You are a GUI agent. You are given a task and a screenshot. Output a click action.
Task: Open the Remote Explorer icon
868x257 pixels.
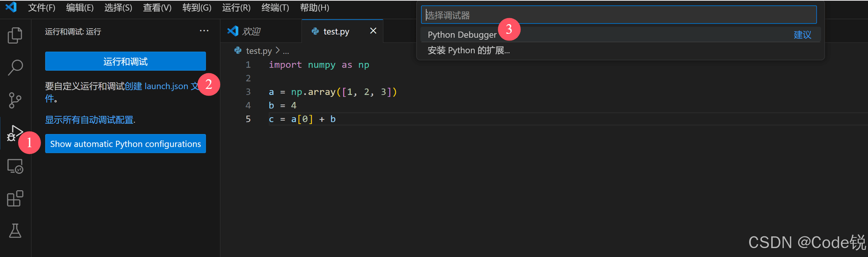pos(15,166)
